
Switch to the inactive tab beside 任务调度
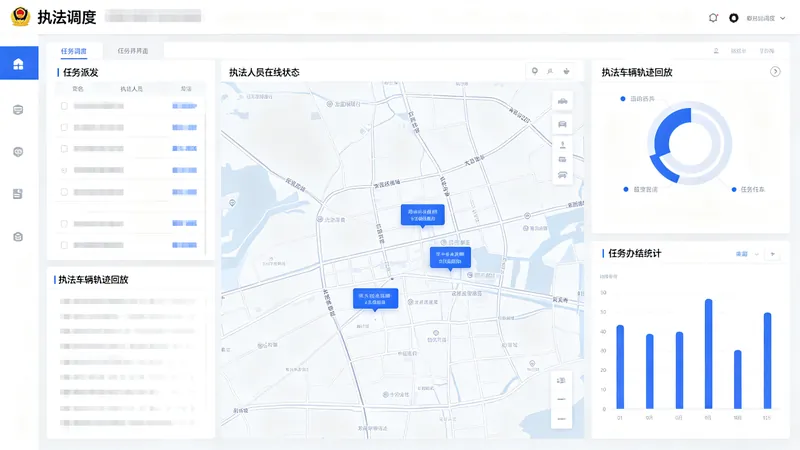point(133,51)
